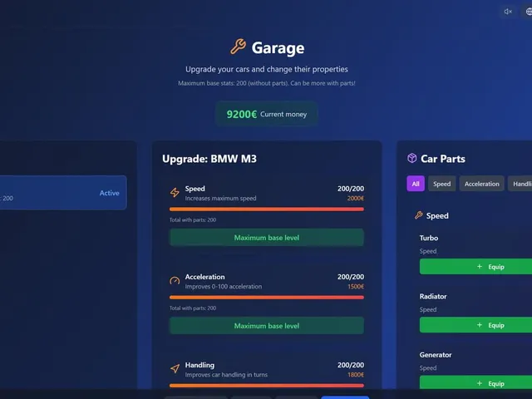Image resolution: width=532 pixels, height=399 pixels.
Task: Click the Acceleration 1500€ upgrade price
Action: coord(355,286)
